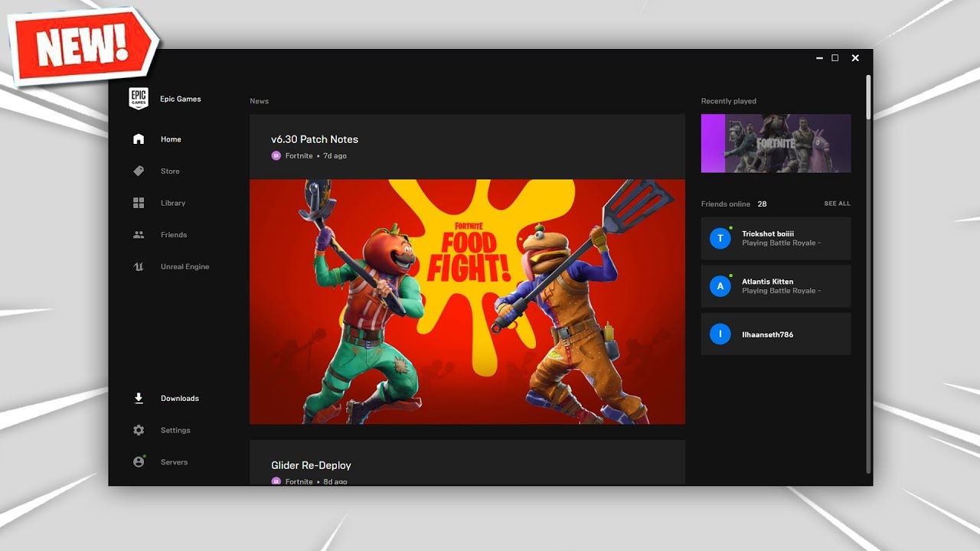Click the Epic Games title text
980x551 pixels.
coord(180,99)
